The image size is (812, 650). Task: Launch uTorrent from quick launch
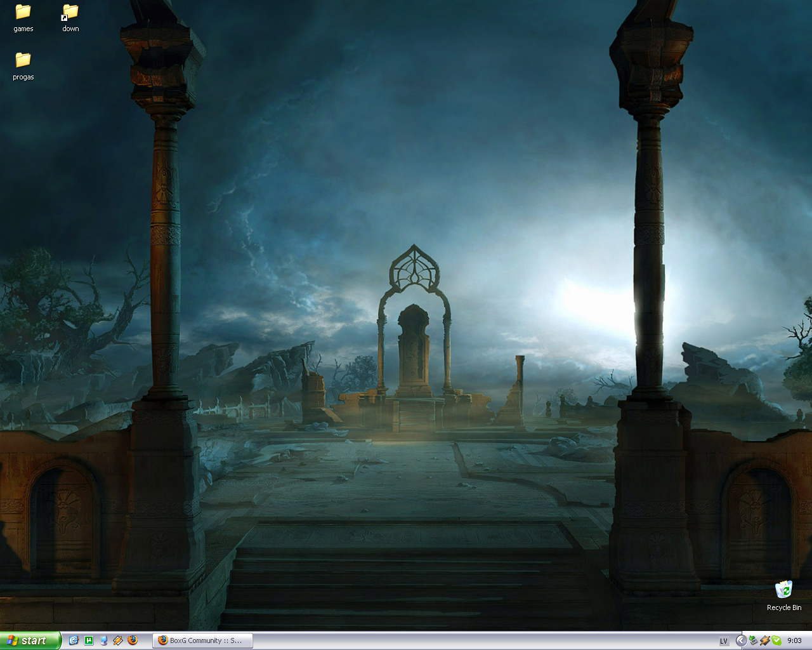click(89, 640)
